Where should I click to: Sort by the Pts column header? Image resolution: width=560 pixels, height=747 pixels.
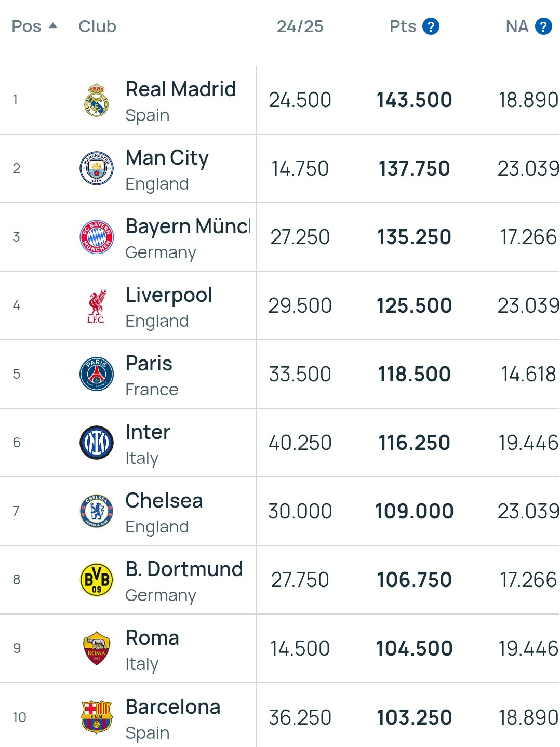coord(403,26)
